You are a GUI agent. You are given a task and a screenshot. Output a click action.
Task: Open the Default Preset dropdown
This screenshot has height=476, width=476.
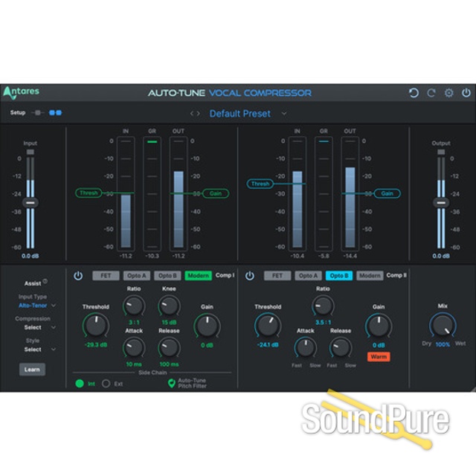click(x=284, y=114)
